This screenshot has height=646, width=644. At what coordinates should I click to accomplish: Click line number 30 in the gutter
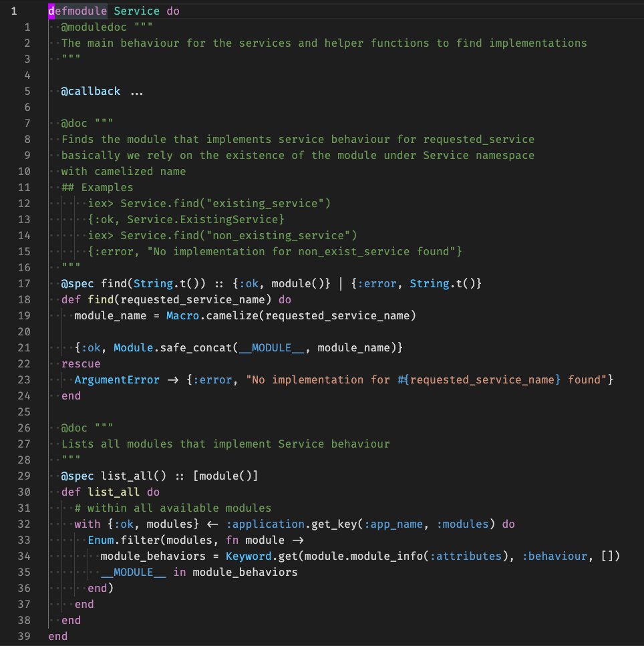[x=24, y=492]
